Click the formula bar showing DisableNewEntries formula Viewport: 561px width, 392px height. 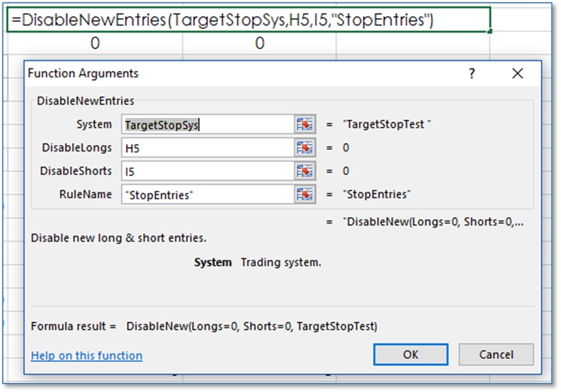[x=247, y=20]
